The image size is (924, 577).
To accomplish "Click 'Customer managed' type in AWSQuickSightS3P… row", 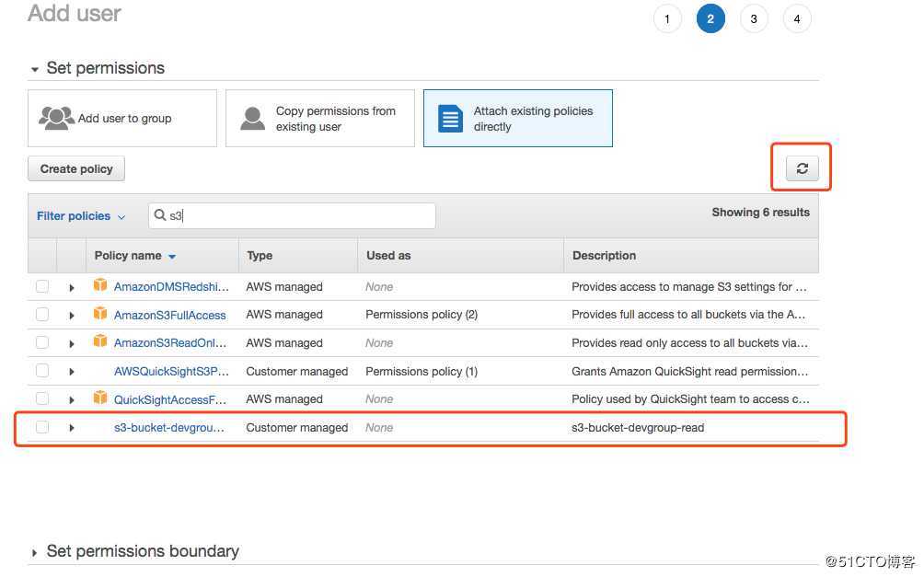I will [x=297, y=371].
